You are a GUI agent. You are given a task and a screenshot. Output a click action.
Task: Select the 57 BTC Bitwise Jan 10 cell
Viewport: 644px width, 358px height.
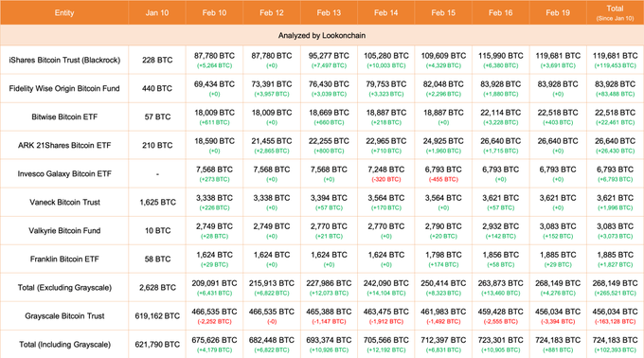click(157, 117)
